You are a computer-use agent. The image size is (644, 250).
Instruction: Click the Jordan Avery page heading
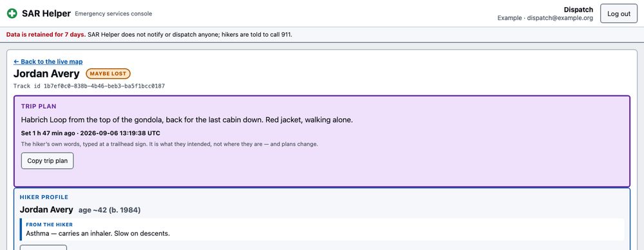(46, 73)
